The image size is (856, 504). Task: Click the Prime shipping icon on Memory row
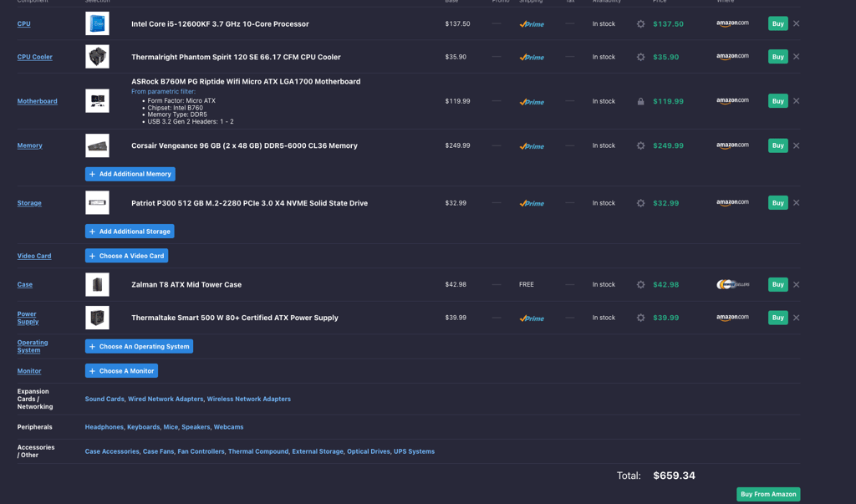pyautogui.click(x=532, y=146)
